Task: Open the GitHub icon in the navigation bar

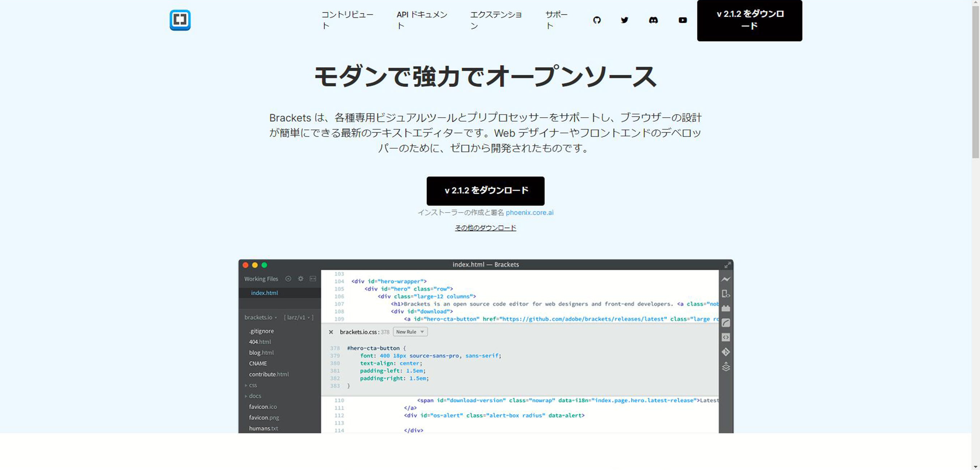Action: 597,20
